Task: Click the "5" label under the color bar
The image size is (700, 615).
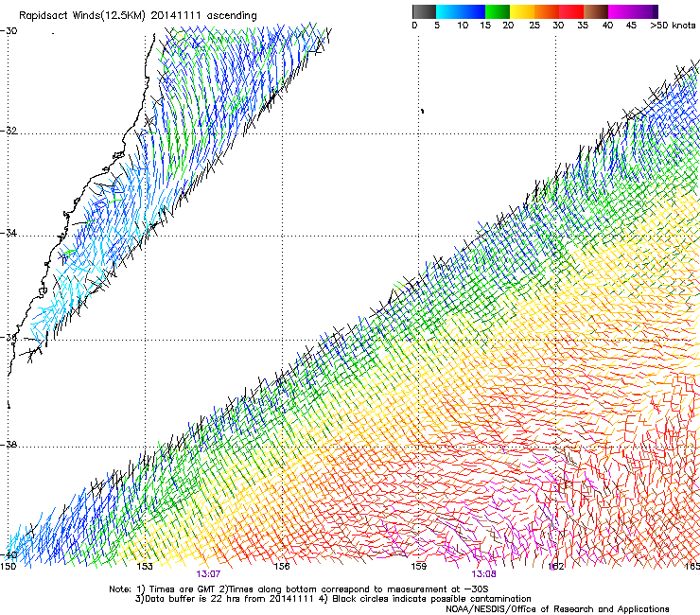Action: [437, 26]
